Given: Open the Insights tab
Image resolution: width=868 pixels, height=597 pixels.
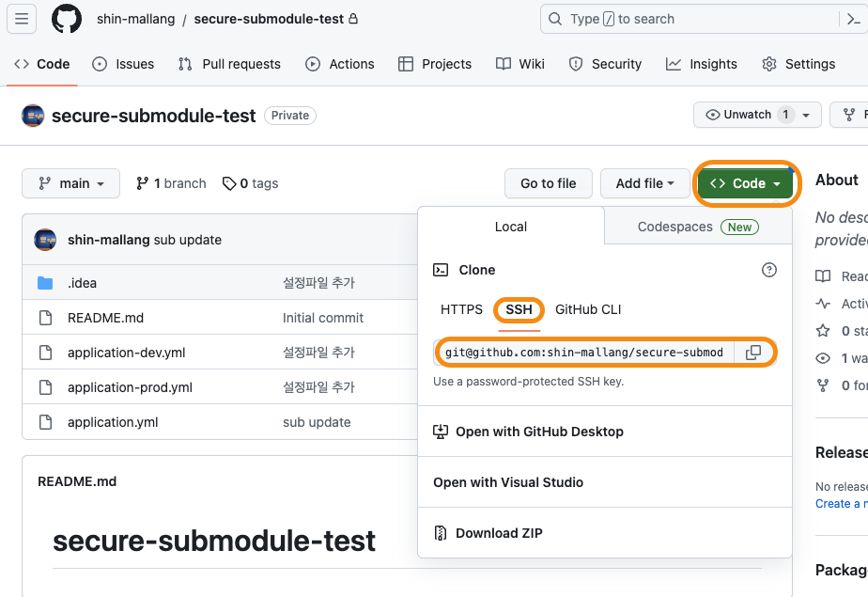Looking at the screenshot, I should pos(702,64).
